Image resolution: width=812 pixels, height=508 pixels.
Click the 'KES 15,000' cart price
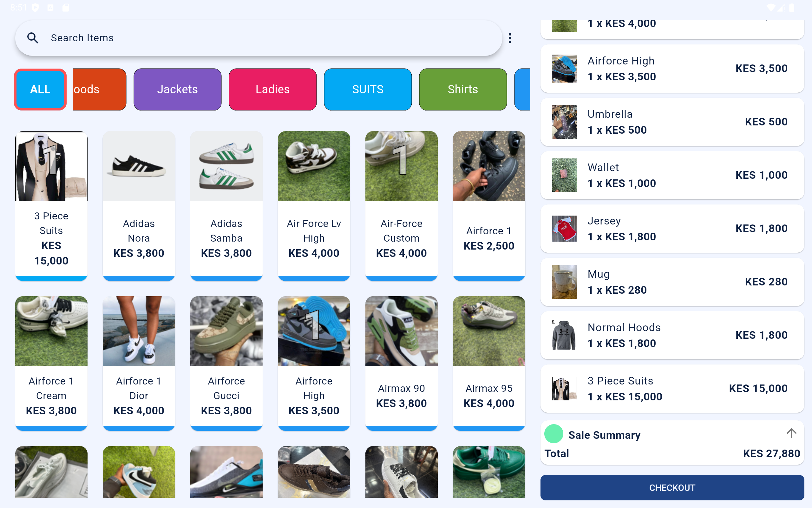click(x=758, y=389)
